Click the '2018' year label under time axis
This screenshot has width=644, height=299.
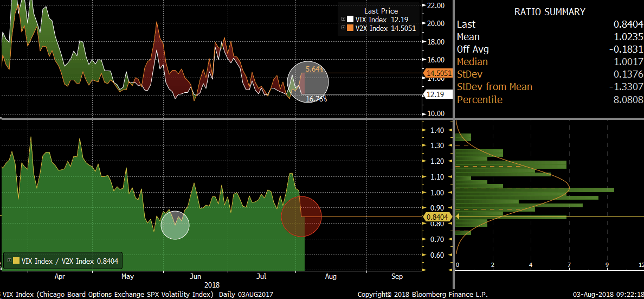click(x=211, y=284)
